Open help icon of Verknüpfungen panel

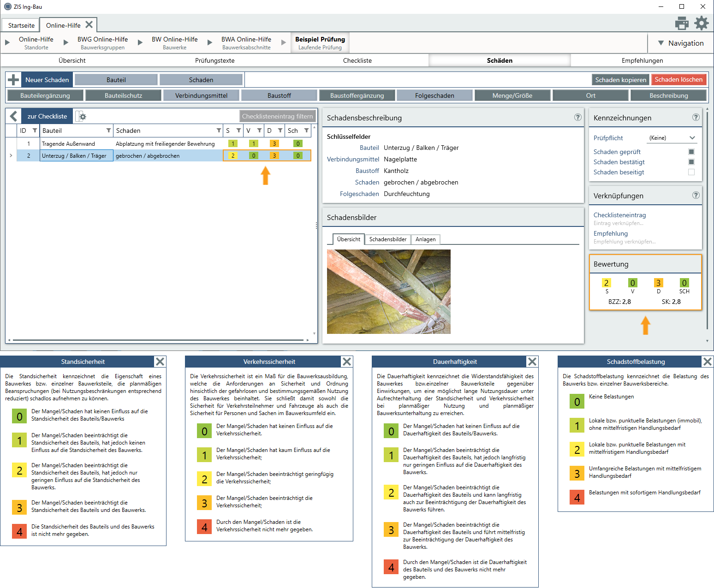click(x=696, y=195)
